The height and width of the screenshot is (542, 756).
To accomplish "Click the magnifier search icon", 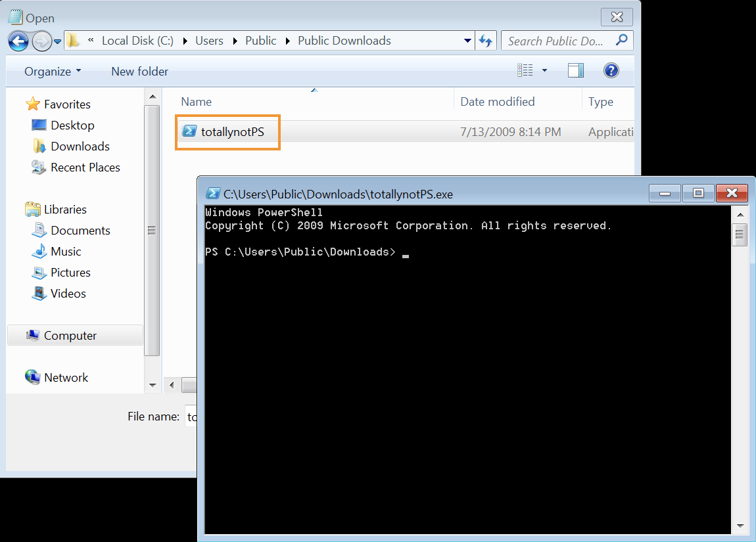I will click(621, 40).
